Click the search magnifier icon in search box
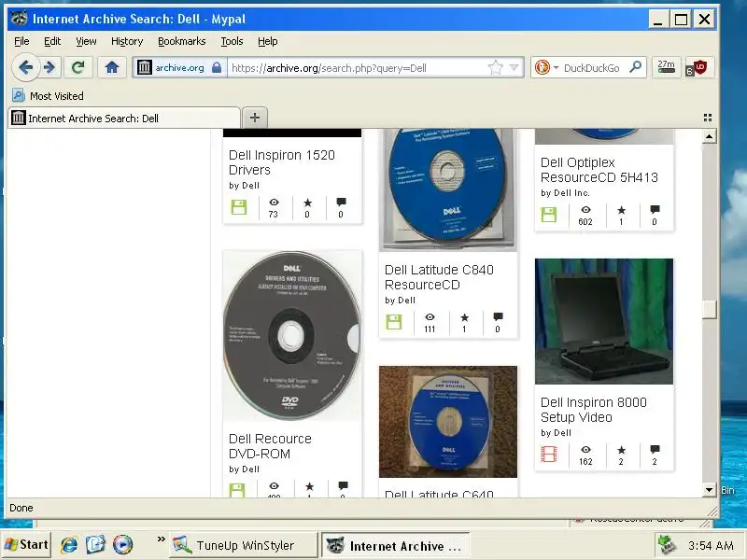This screenshot has height=560, width=747. click(x=635, y=67)
